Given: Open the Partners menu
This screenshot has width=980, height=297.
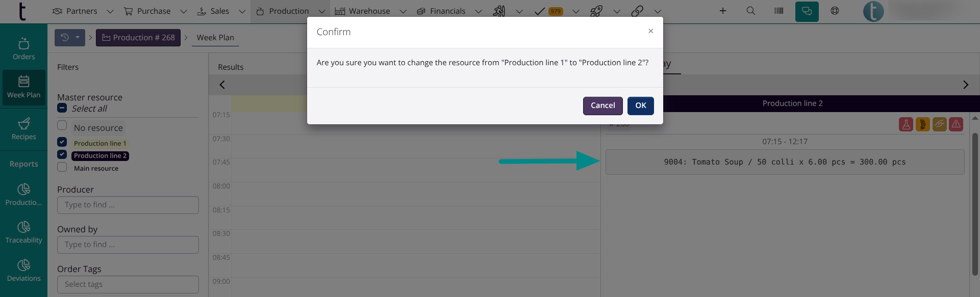Looking at the screenshot, I should 75,11.
